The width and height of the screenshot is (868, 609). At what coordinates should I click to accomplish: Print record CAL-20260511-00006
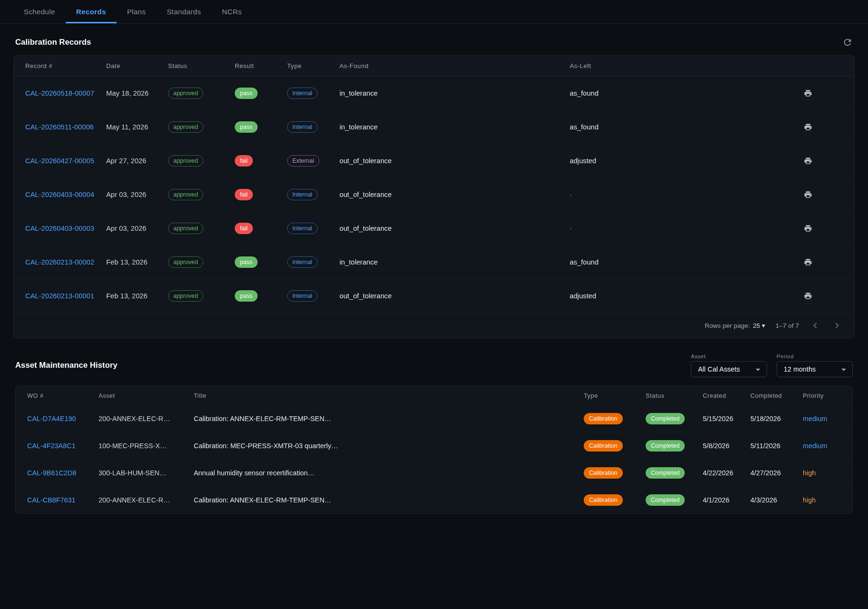[808, 127]
